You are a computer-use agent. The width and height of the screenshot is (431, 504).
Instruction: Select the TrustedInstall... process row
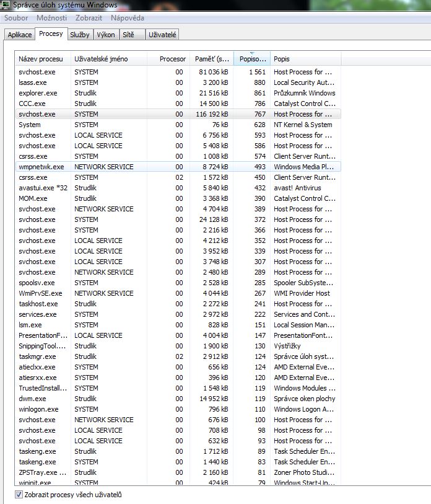178,388
